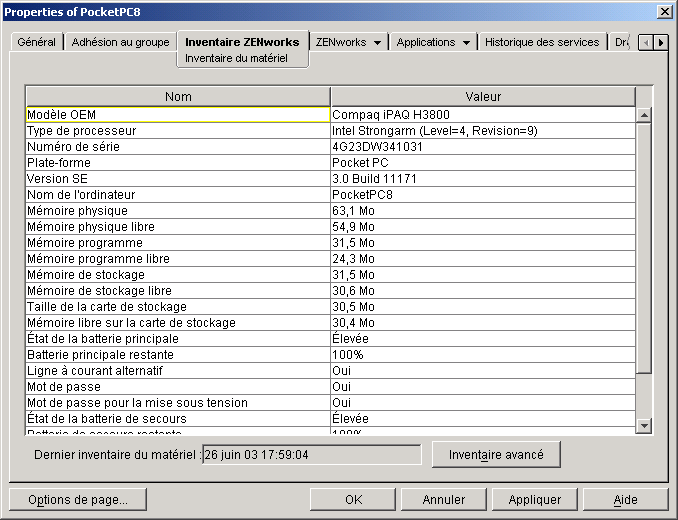Click the Nom column header
This screenshot has width=678, height=520.
[x=178, y=96]
